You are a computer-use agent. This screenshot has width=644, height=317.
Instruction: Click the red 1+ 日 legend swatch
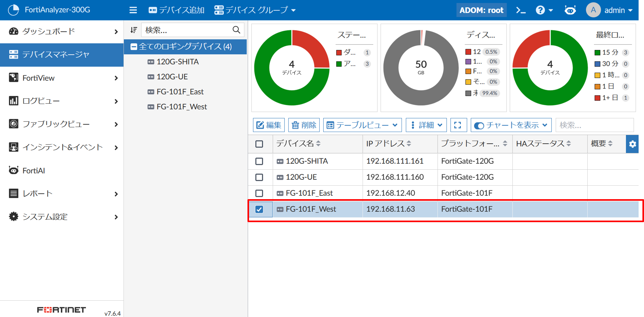pos(597,98)
